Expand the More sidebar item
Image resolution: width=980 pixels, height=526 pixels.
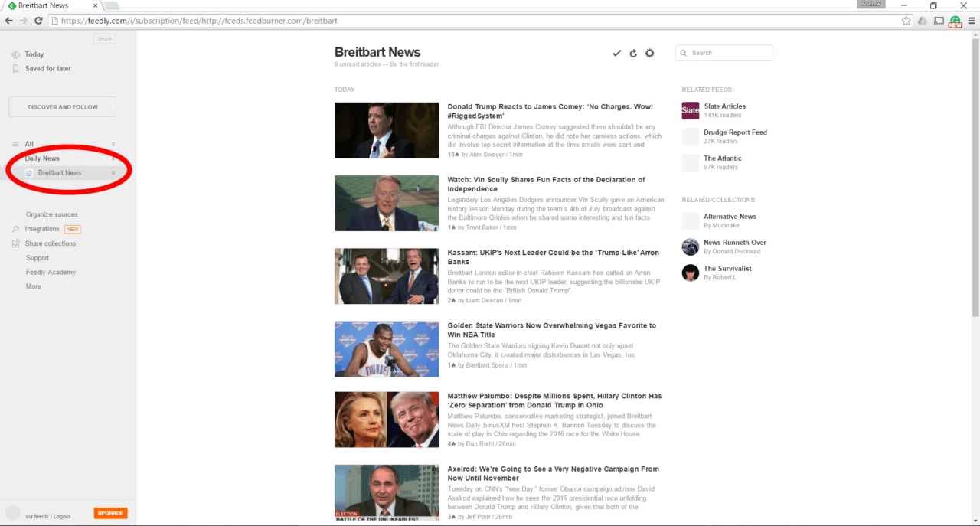34,286
